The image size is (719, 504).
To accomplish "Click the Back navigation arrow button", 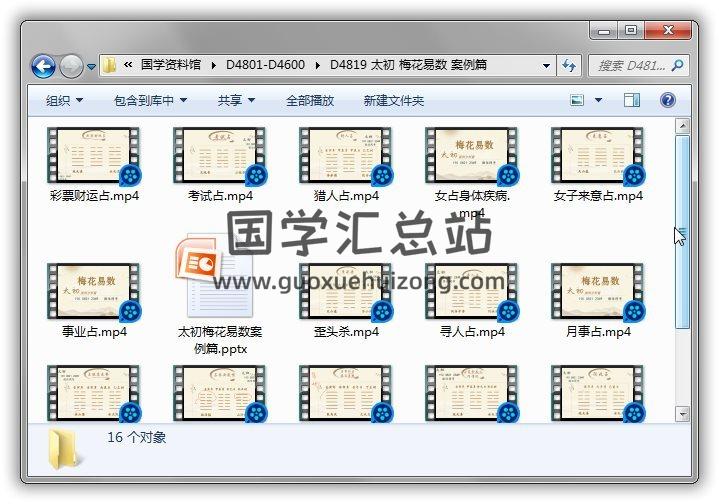I will coord(43,67).
